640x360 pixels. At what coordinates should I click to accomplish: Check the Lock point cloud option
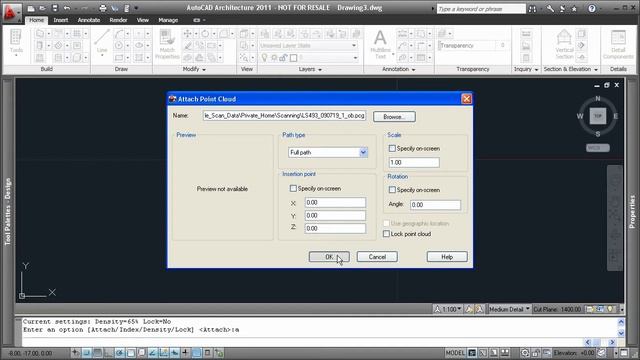click(386, 233)
